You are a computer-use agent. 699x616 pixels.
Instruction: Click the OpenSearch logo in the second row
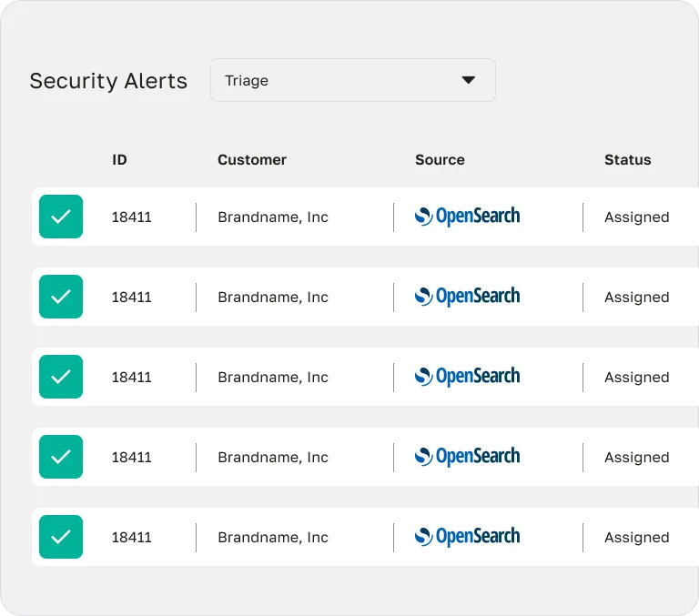[467, 297]
